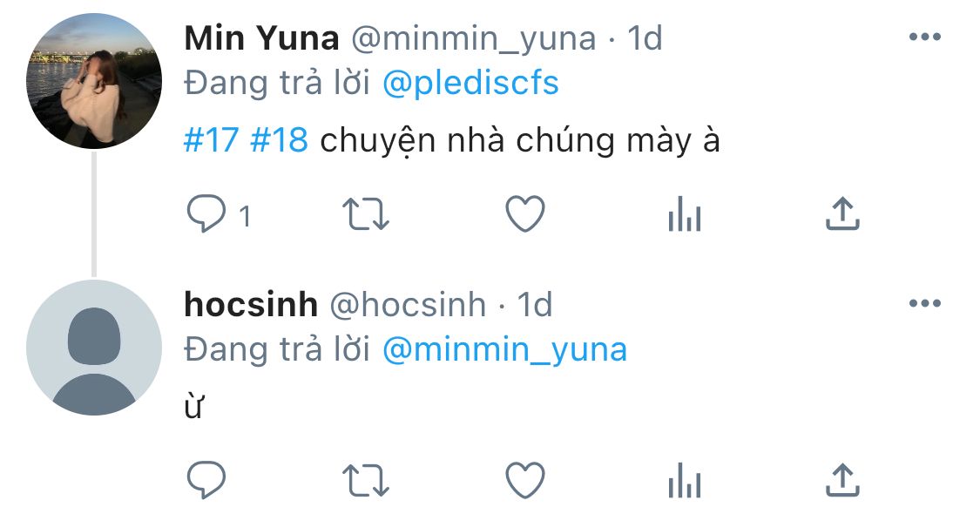Open the #18 hashtag
Screen dimensions: 980x507
click(x=279, y=139)
